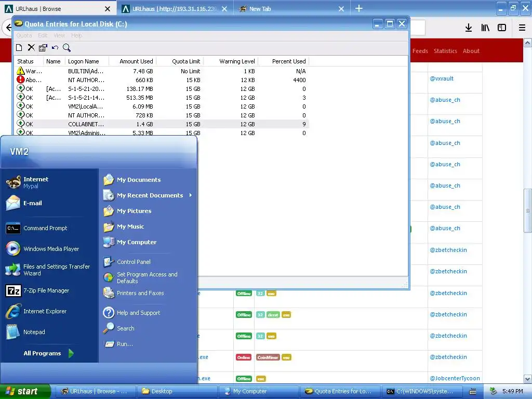The height and width of the screenshot is (399, 532).
Task: Open My Documents folder
Action: (132, 180)
